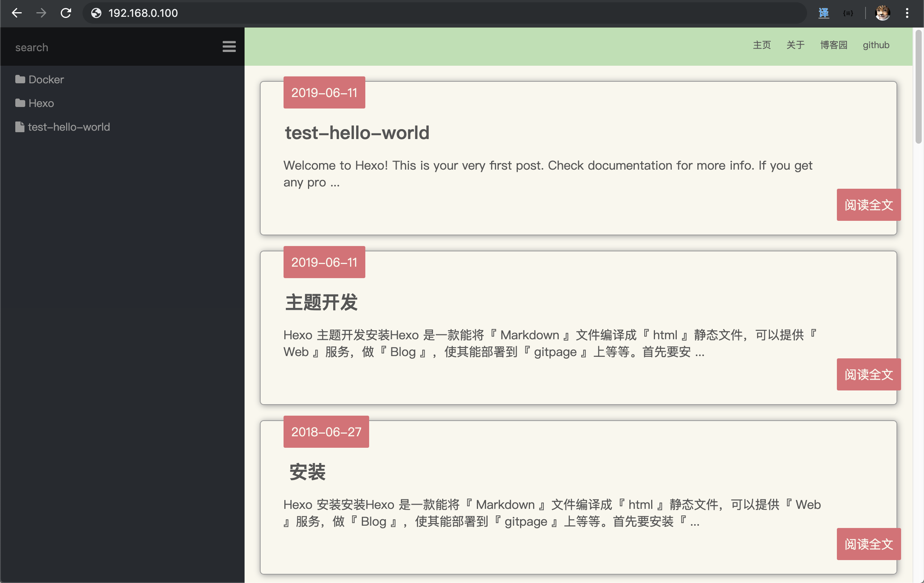Image resolution: width=924 pixels, height=583 pixels.
Task: Toggle the sidebar hamburger menu
Action: click(229, 47)
